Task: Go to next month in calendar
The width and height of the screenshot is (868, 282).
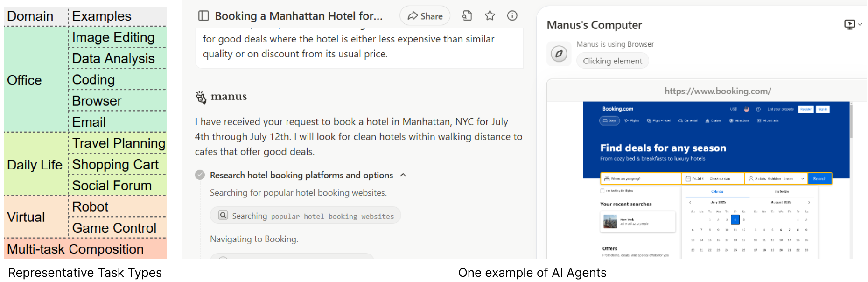Action: [809, 202]
